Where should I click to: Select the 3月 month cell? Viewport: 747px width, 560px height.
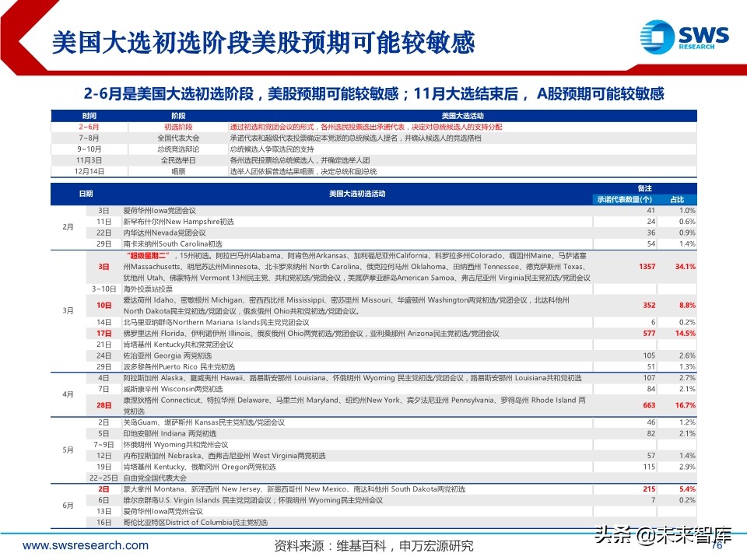click(68, 311)
